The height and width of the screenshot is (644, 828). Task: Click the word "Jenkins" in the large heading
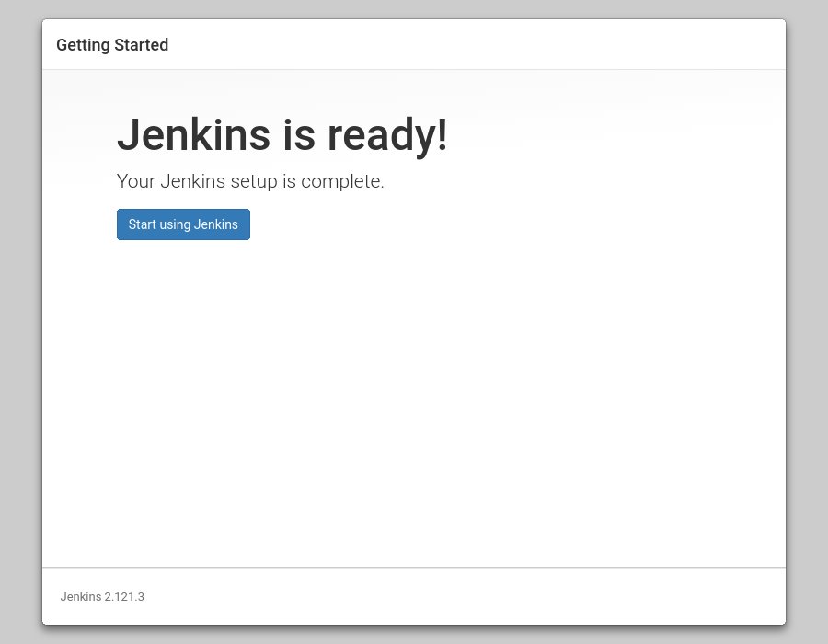point(194,134)
